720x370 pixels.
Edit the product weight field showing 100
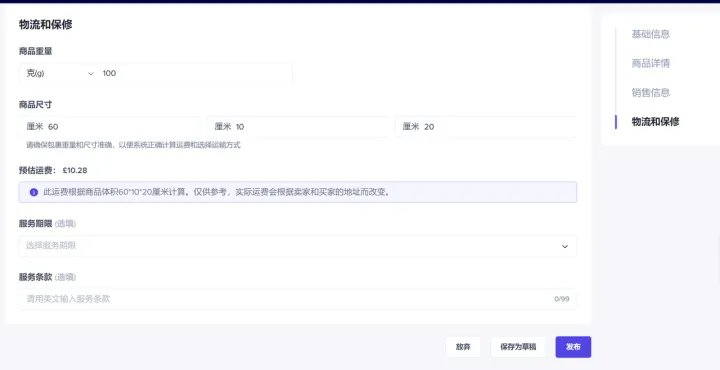point(196,73)
